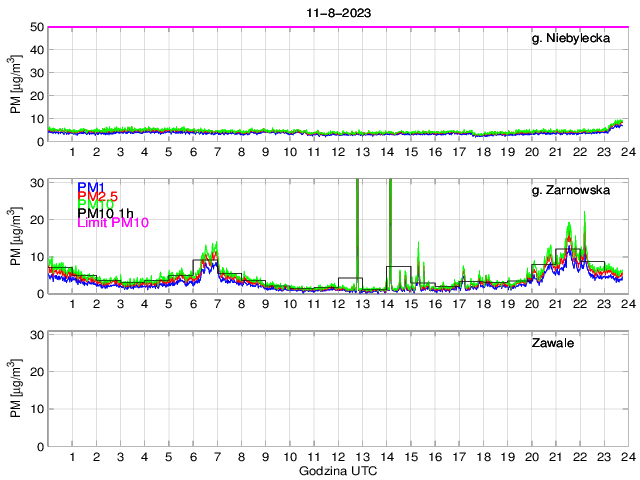The image size is (640, 480).
Task: Click the magenta limit line in the top chart
Action: [300, 27]
